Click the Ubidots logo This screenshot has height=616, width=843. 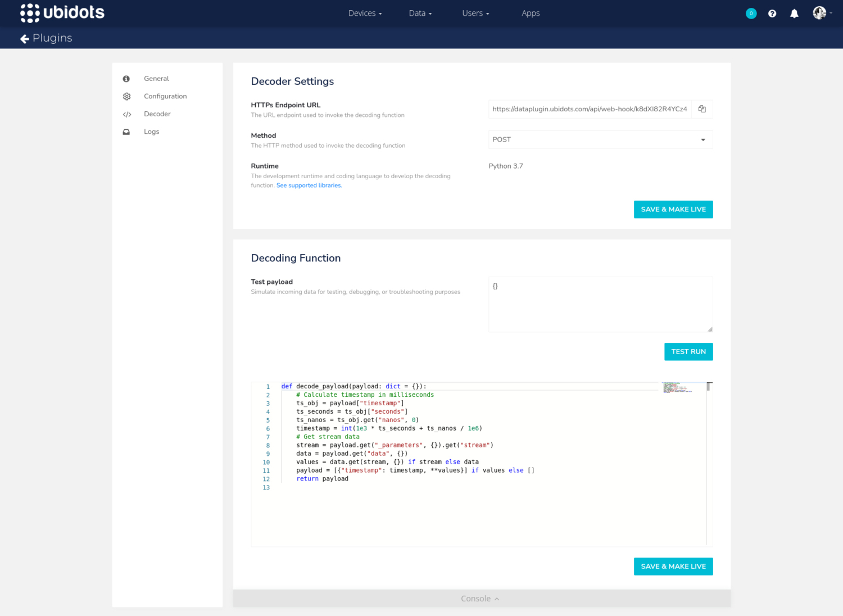click(62, 13)
